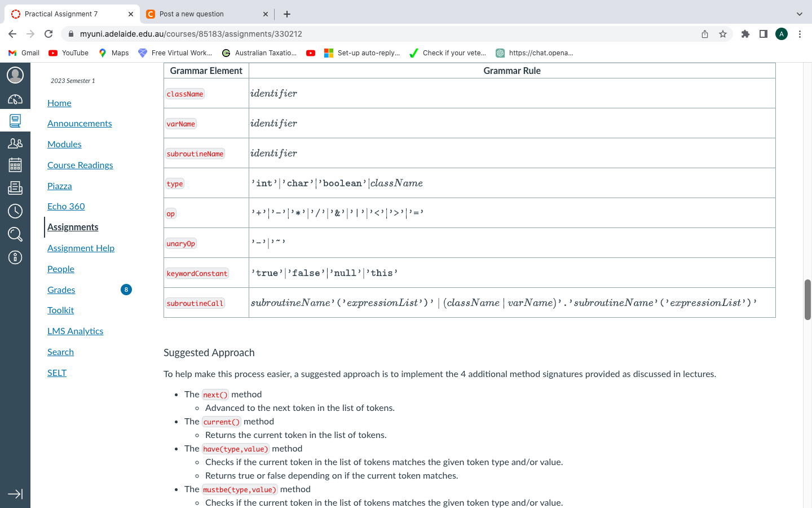Viewport: 812px width, 508px height.
Task: Open the Groups icon in Canvas sidebar
Action: coord(15,143)
